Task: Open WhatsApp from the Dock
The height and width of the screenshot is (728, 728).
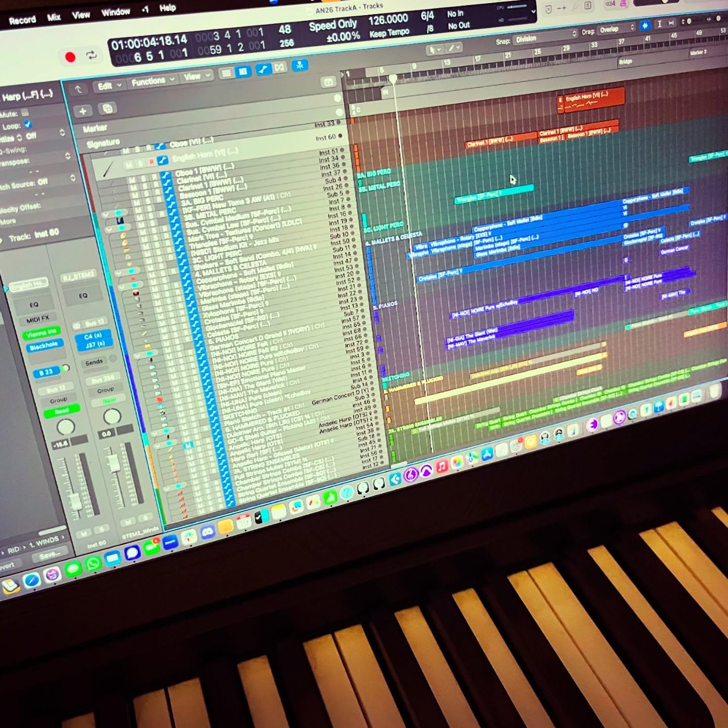Action: [93, 564]
